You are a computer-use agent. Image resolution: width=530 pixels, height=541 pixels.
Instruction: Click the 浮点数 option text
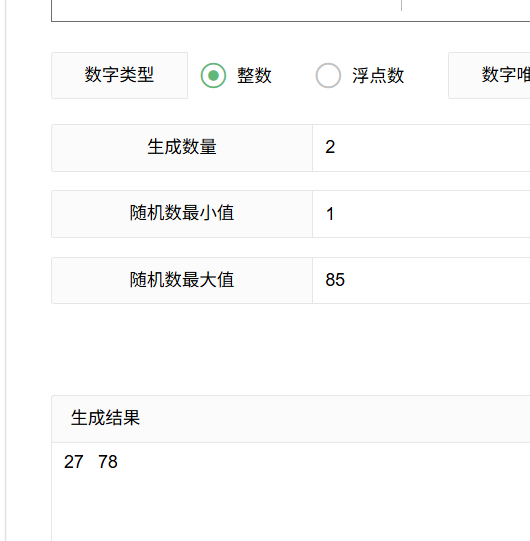pyautogui.click(x=378, y=75)
